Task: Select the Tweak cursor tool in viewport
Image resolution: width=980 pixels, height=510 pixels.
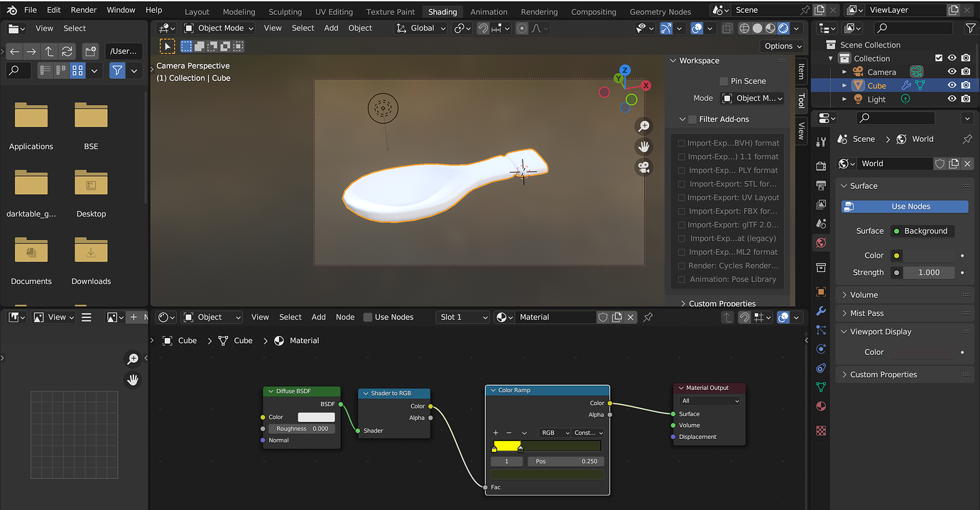Action: 167,46
